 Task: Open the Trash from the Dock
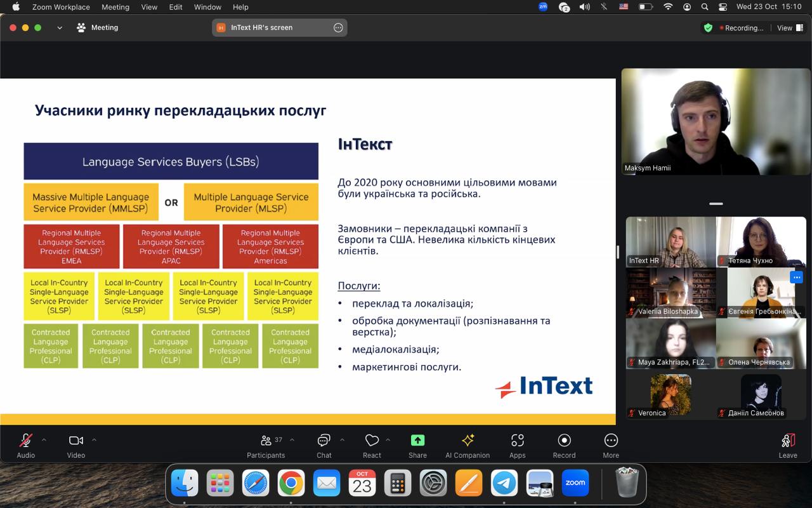(627, 484)
